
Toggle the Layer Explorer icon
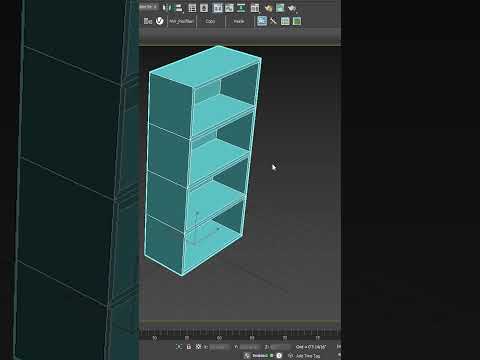pyautogui.click(x=204, y=8)
